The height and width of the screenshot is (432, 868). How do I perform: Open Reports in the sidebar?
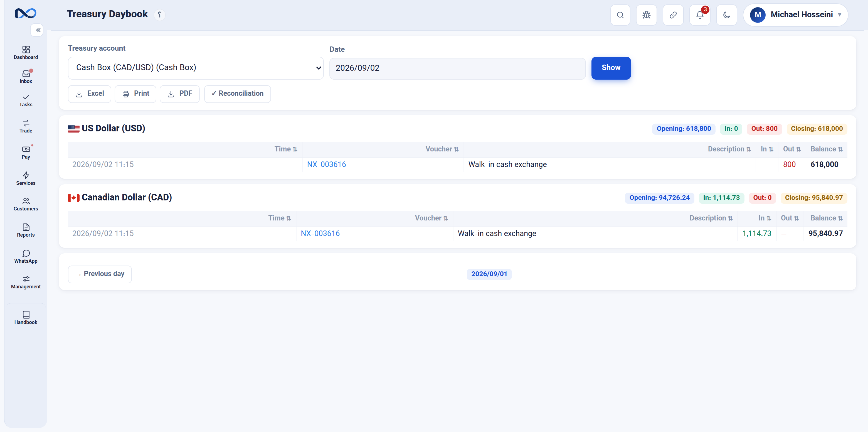(x=26, y=231)
